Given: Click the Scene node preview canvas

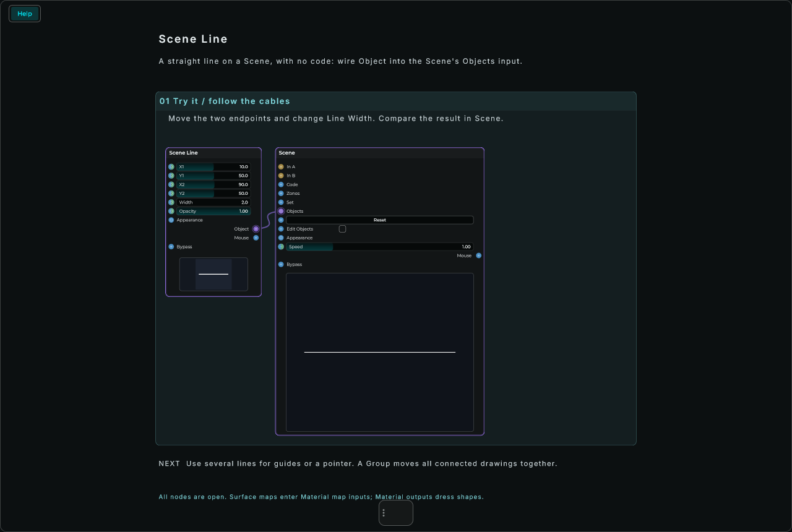Looking at the screenshot, I should (380, 352).
